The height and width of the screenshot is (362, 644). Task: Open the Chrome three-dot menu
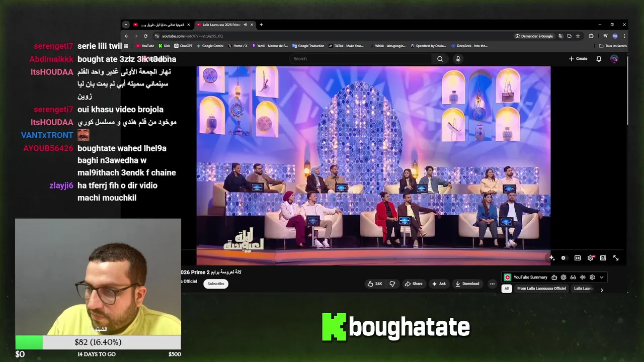[x=624, y=36]
